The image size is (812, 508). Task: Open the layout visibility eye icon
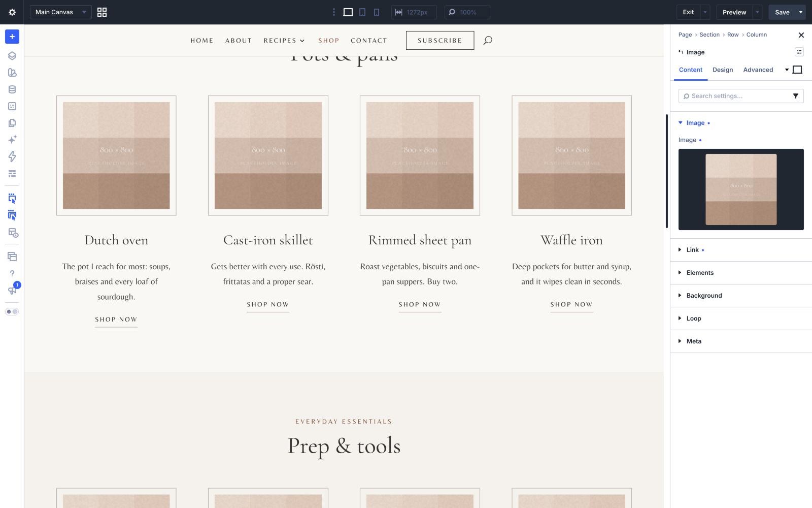point(13,233)
